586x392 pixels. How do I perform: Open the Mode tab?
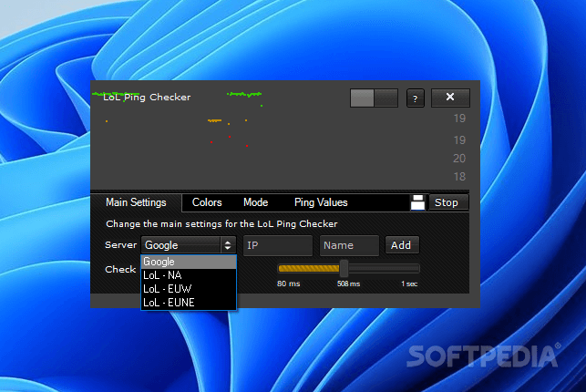[255, 202]
